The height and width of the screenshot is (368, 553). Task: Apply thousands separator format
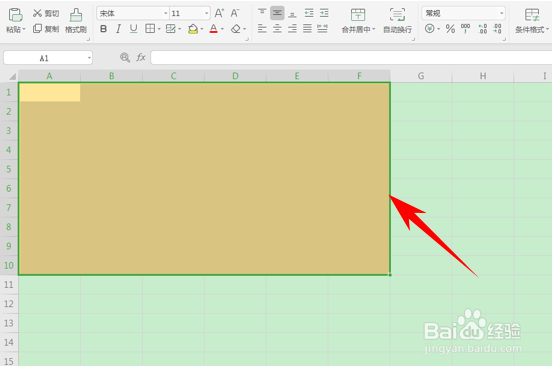pyautogui.click(x=466, y=29)
